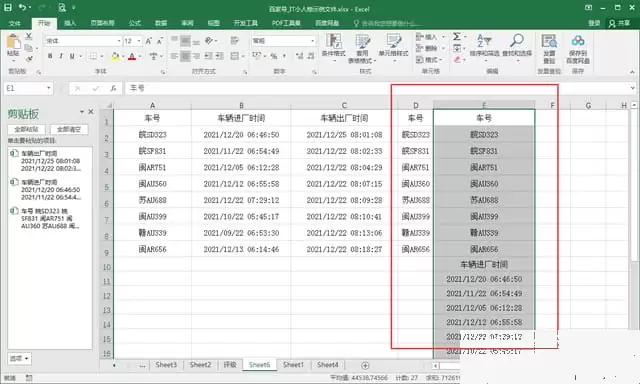This screenshot has width=640, height=384.
Task: Click the red font color A button
Action: point(132,56)
